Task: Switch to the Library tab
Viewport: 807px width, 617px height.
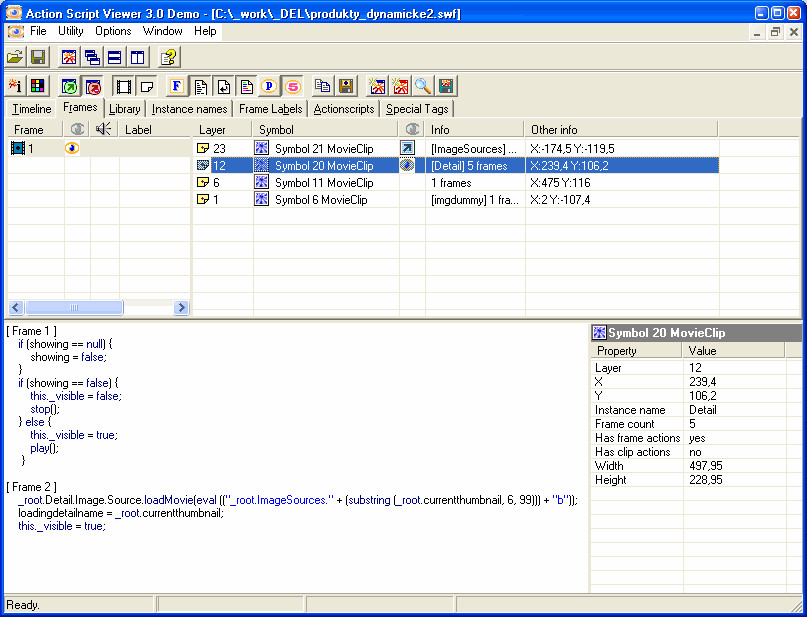Action: (x=125, y=109)
